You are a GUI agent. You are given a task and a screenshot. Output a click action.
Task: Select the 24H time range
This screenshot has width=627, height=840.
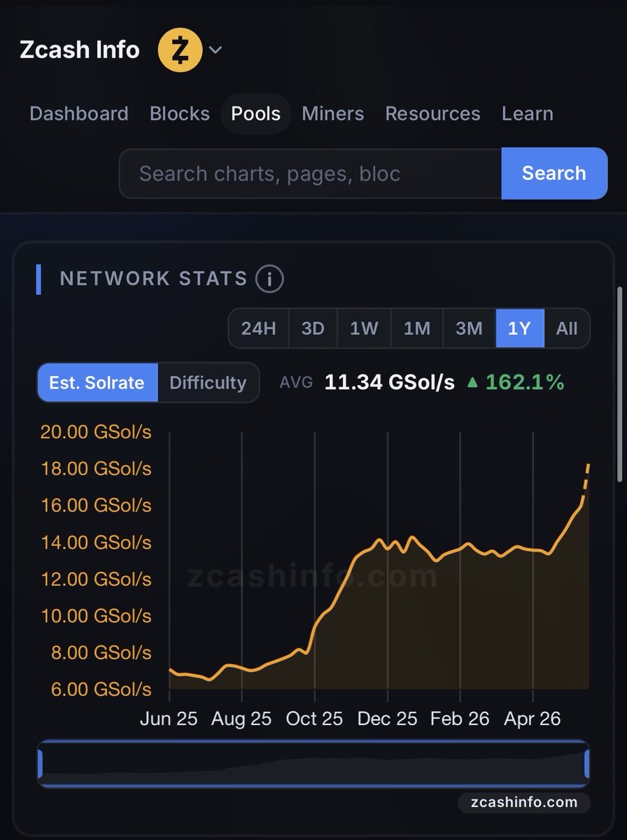[x=259, y=328]
